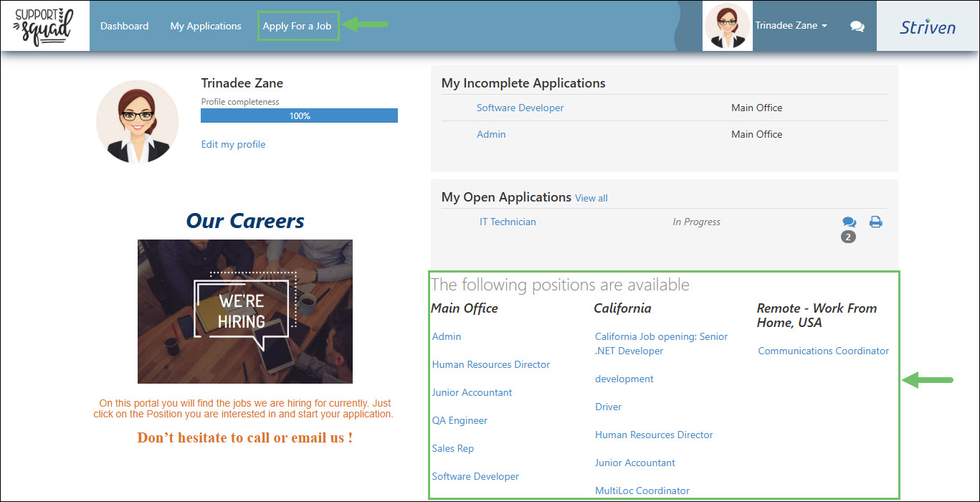The width and height of the screenshot is (980, 502).
Task: Resume the incomplete Software Developer application
Action: click(519, 107)
